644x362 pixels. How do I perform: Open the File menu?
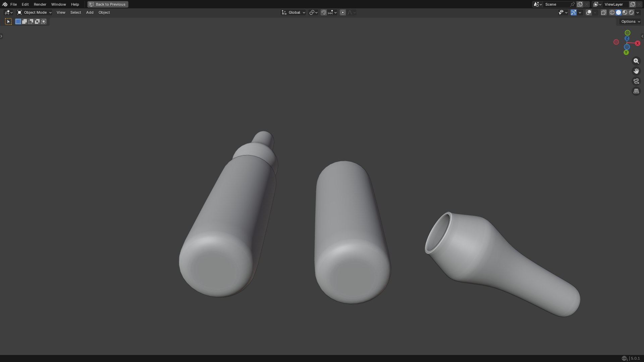[13, 4]
